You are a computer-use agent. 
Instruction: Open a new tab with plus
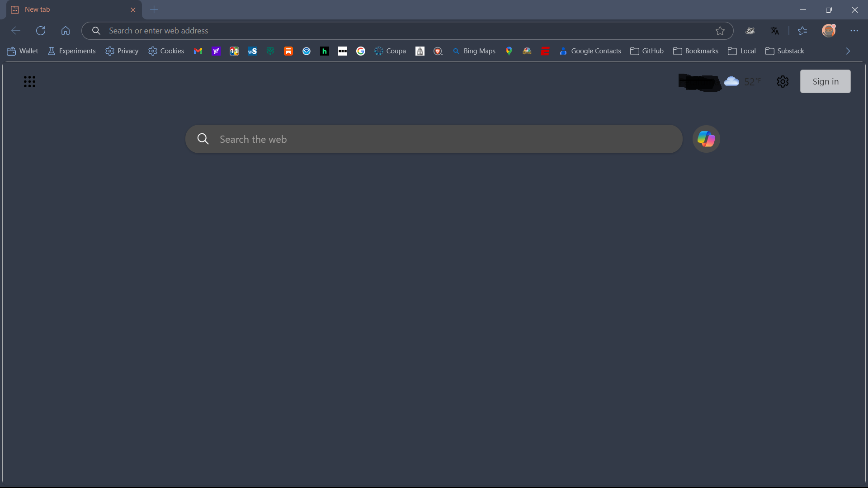154,9
